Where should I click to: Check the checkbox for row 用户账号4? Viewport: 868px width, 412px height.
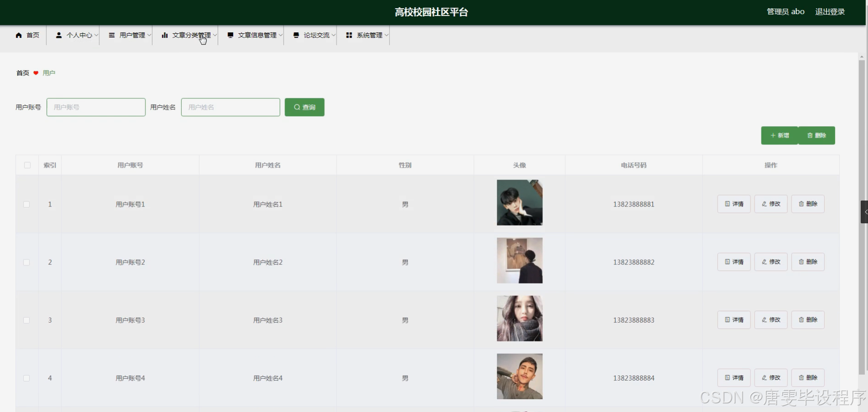[x=26, y=378]
